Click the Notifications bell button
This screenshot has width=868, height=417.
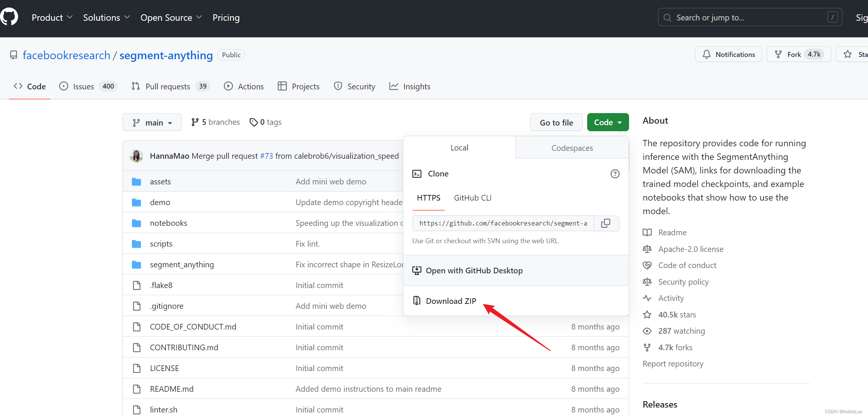pyautogui.click(x=728, y=54)
